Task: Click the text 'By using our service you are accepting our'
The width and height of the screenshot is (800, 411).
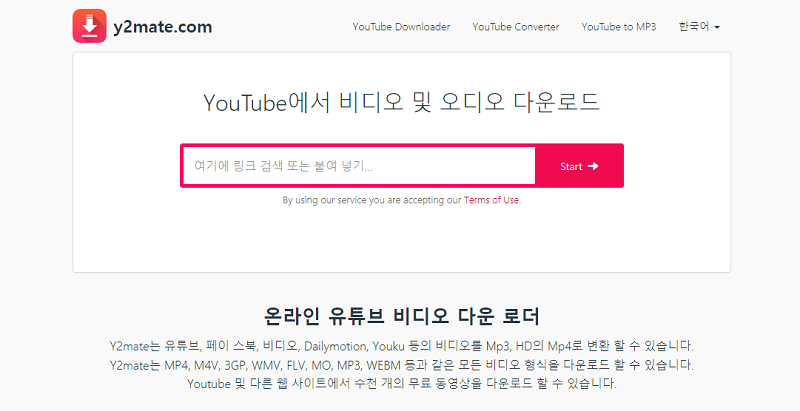Action: point(372,200)
